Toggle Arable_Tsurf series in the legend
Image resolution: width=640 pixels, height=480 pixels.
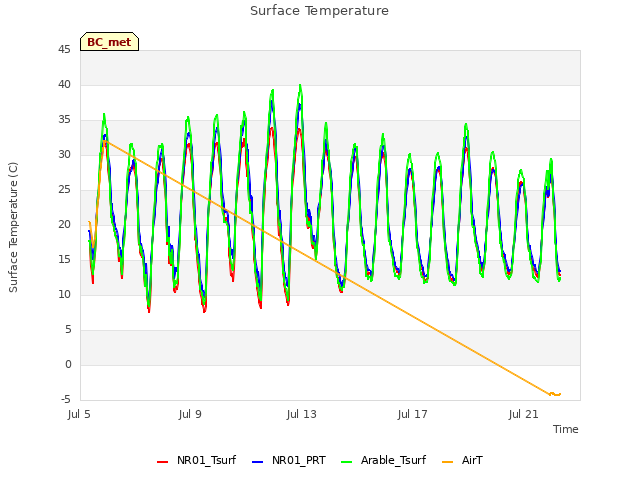pos(384,460)
